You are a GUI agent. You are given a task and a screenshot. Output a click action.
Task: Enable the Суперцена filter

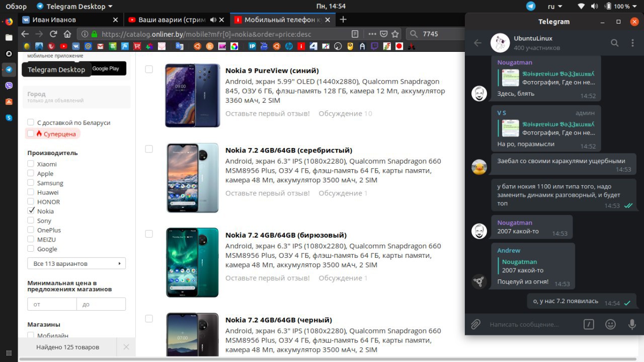pyautogui.click(x=31, y=134)
